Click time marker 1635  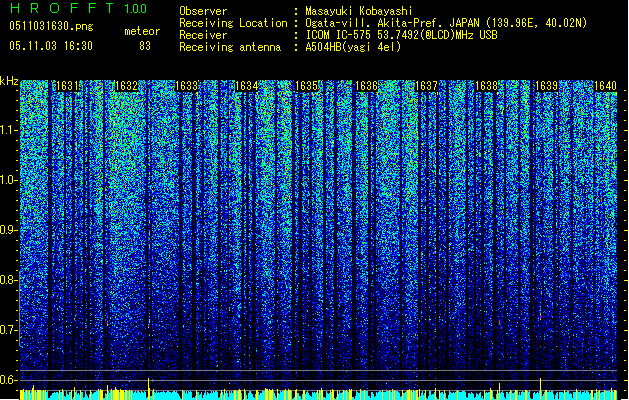[x=306, y=86]
